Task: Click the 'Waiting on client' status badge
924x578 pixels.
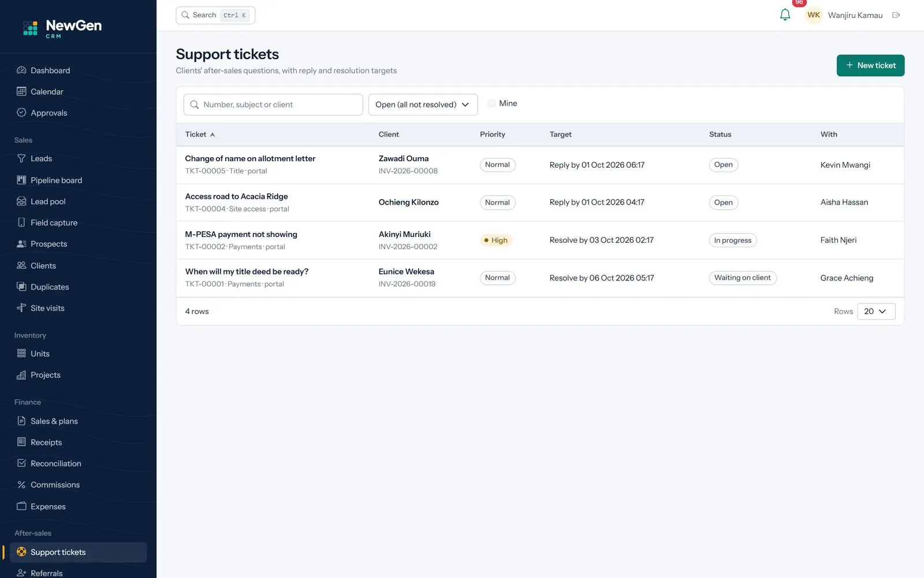Action: click(743, 278)
